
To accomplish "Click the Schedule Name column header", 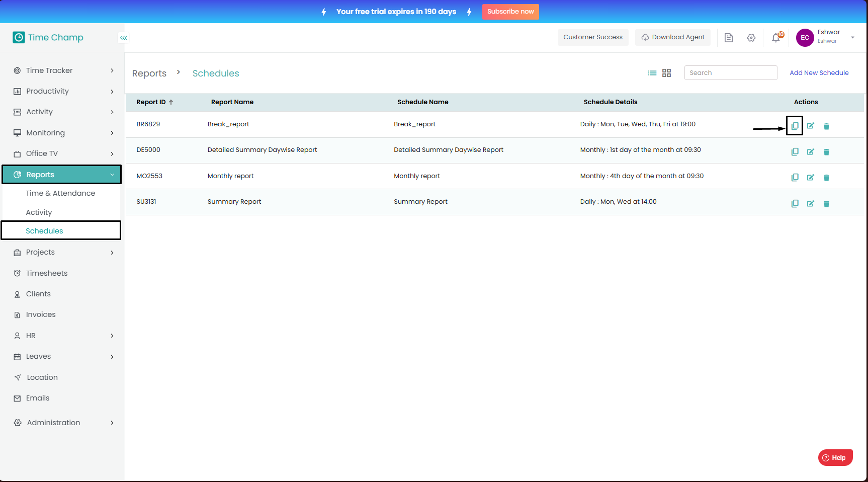I will coord(423,102).
